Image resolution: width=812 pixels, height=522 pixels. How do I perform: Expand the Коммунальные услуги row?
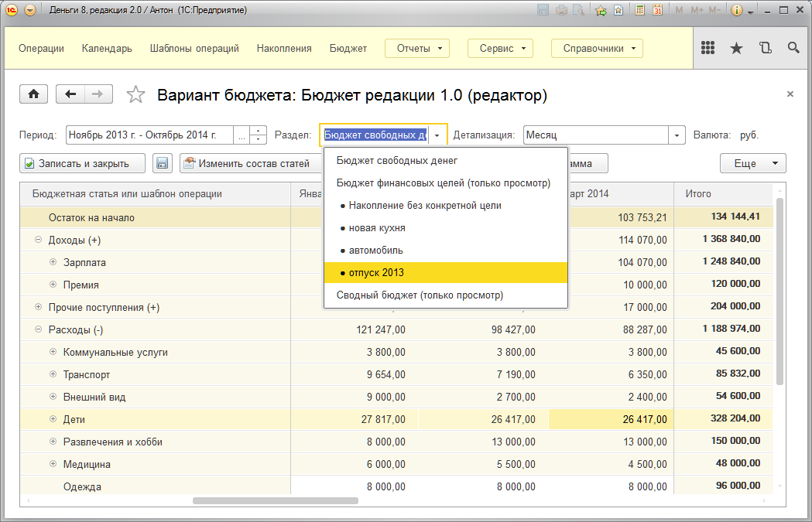[53, 353]
